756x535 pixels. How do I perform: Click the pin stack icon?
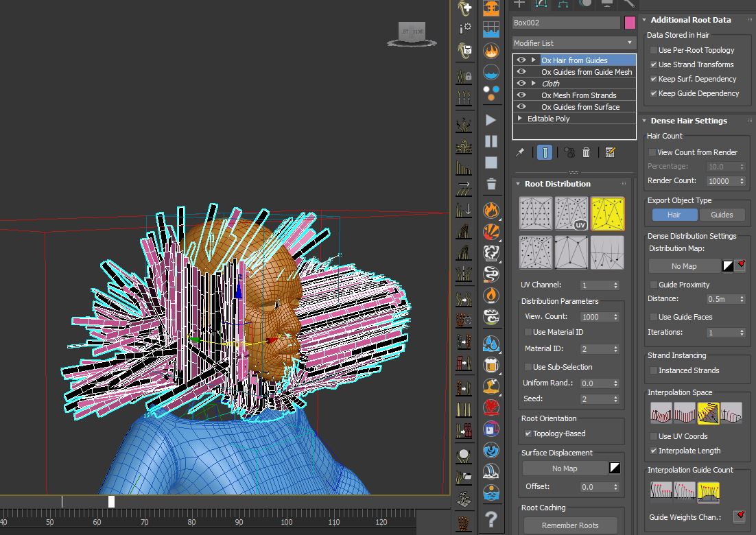[520, 152]
